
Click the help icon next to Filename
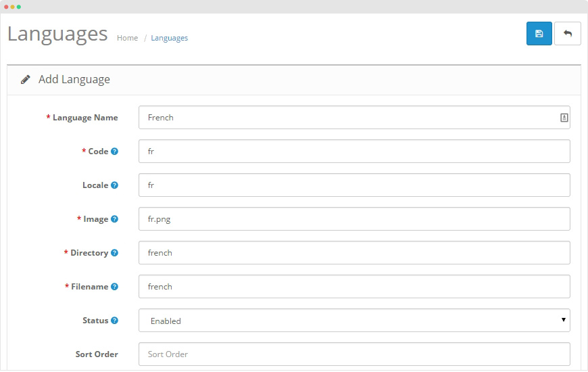[114, 287]
